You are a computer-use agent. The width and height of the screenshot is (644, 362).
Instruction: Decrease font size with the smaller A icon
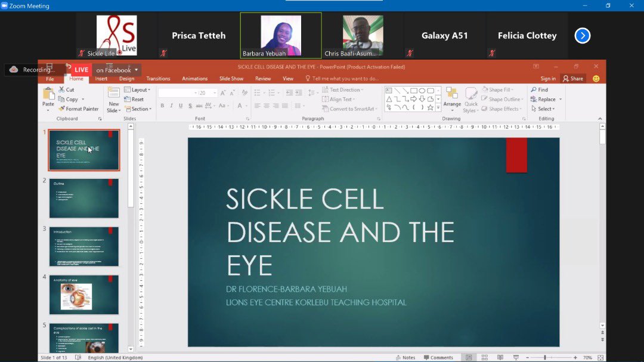click(232, 93)
